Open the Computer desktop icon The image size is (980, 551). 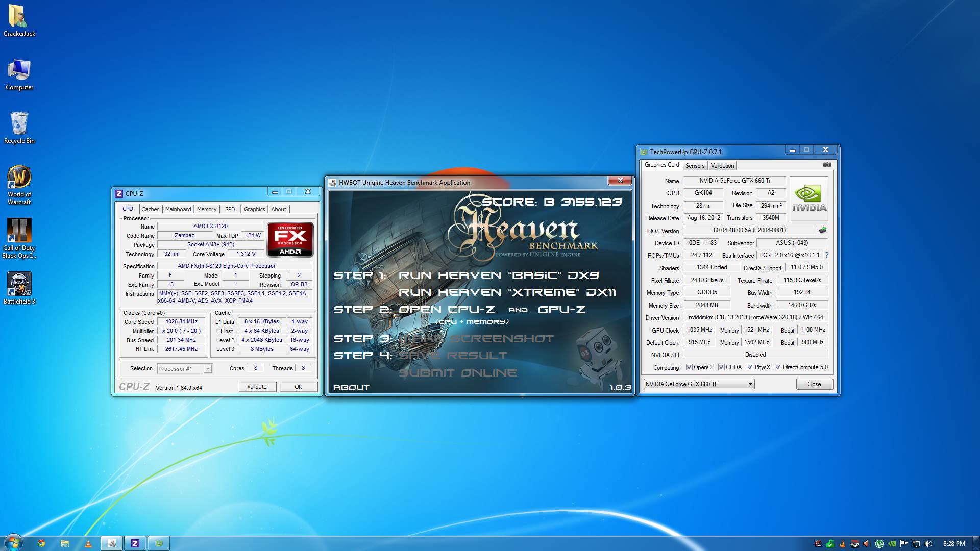click(x=19, y=74)
